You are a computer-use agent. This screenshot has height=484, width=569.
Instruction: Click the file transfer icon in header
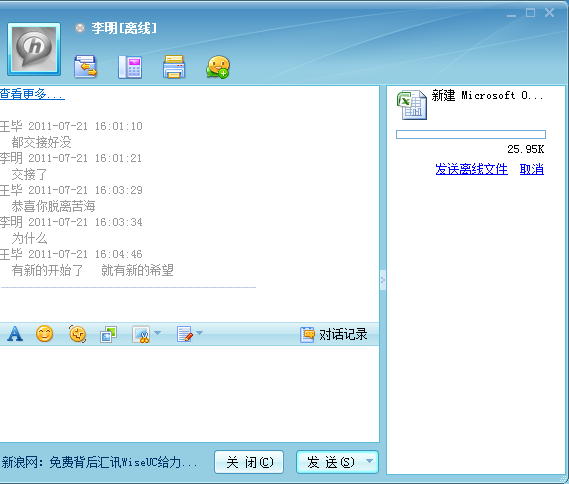pos(85,66)
